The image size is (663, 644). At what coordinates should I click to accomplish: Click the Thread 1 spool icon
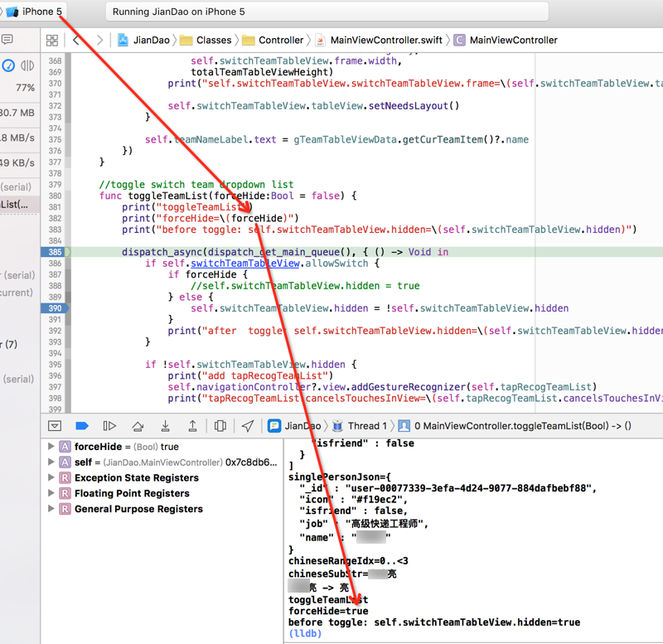click(x=337, y=426)
